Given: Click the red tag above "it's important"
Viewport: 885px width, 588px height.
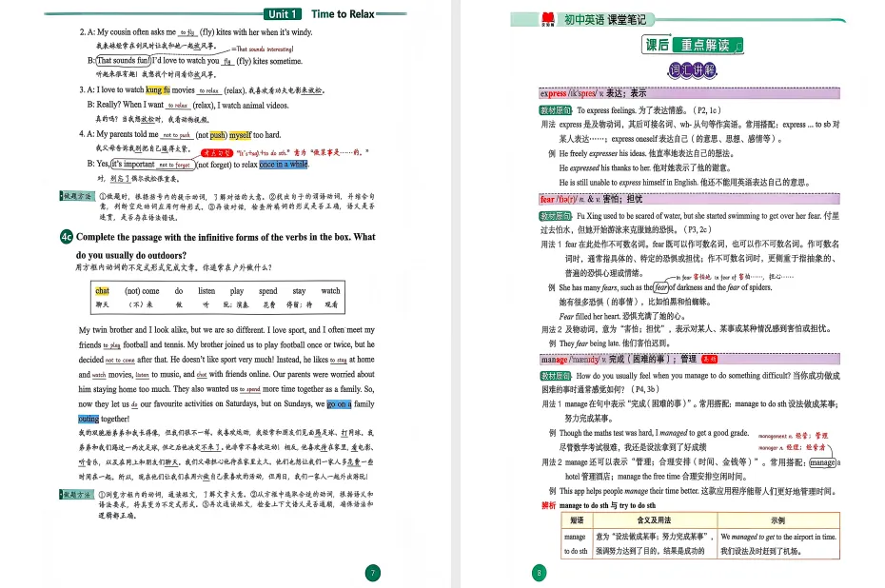Looking at the screenshot, I should 217,153.
